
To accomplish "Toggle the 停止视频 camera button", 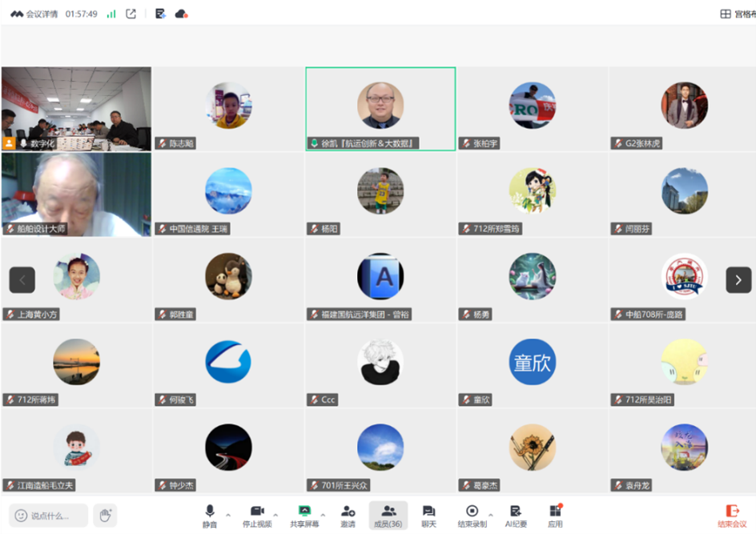I will [x=257, y=512].
